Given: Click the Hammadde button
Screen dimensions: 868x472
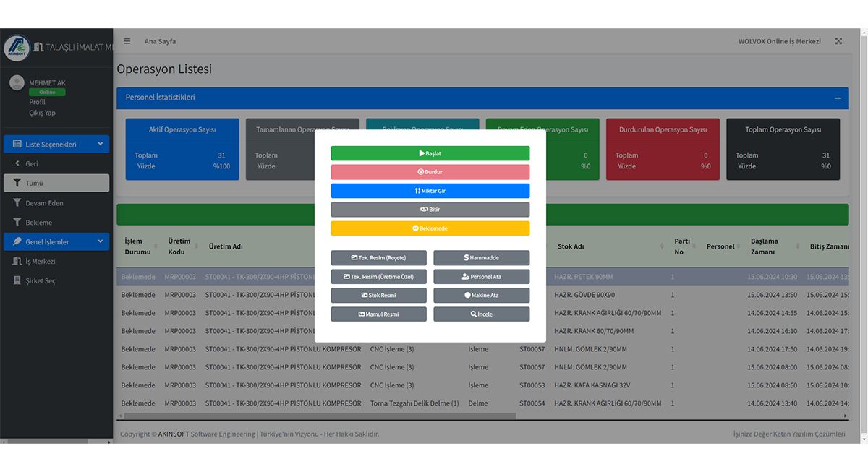Looking at the screenshot, I should click(x=481, y=258).
